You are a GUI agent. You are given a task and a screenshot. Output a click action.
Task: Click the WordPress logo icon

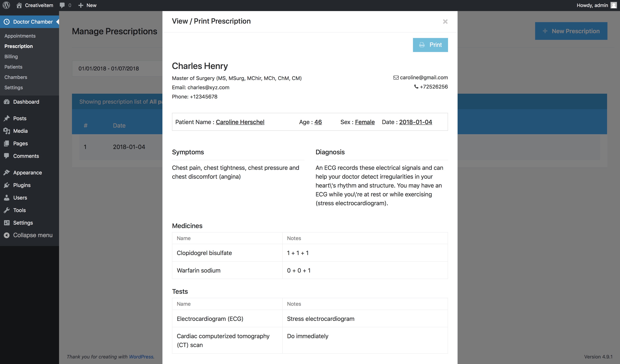[x=6, y=5]
